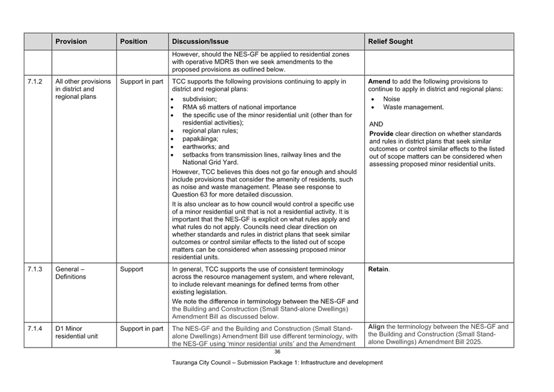
Task: Click 'Waste management.' bullet item
Action: pyautogui.click(x=413, y=107)
